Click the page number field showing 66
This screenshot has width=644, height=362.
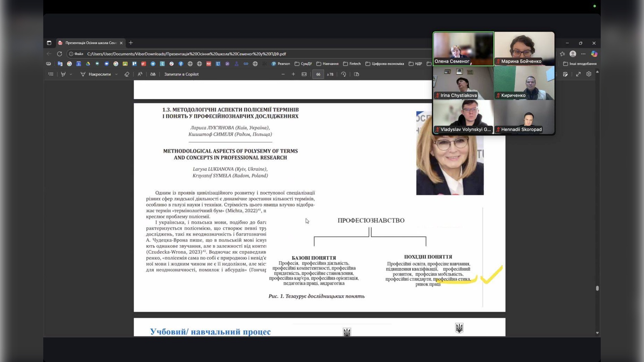pos(318,74)
